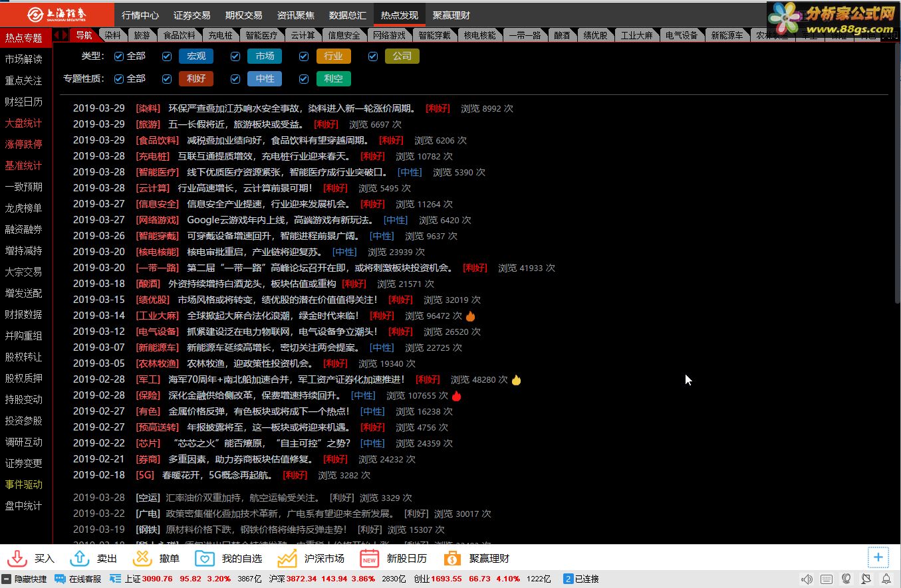Click the 上证 index switch icon
Screen dimensions: 901x588
tap(115, 579)
